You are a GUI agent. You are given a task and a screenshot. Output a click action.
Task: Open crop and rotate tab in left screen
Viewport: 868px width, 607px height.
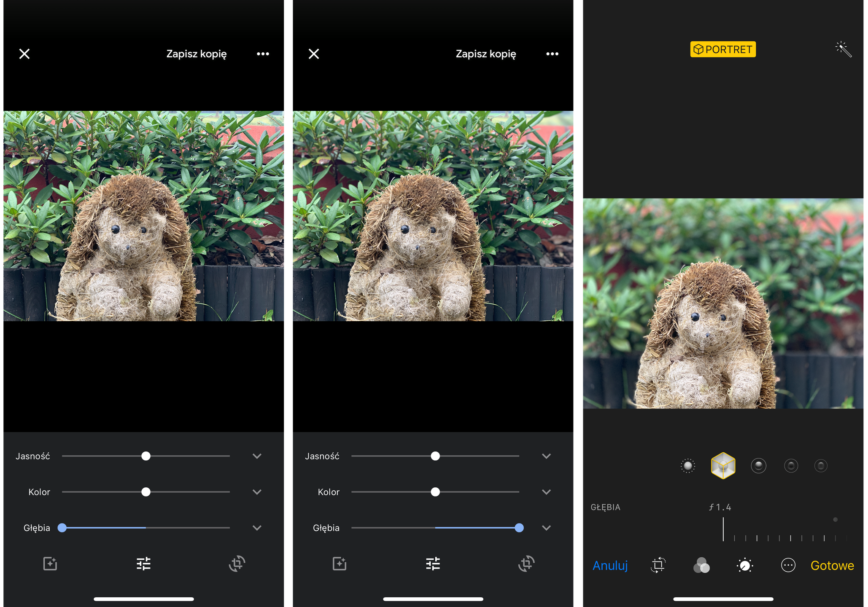237,564
